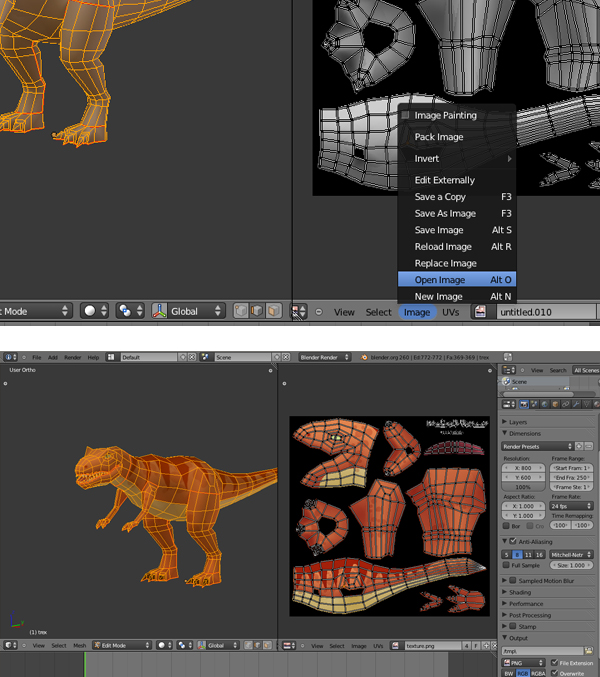600x677 pixels.
Task: Select the Object Data triangle tab icon
Action: click(x=586, y=405)
